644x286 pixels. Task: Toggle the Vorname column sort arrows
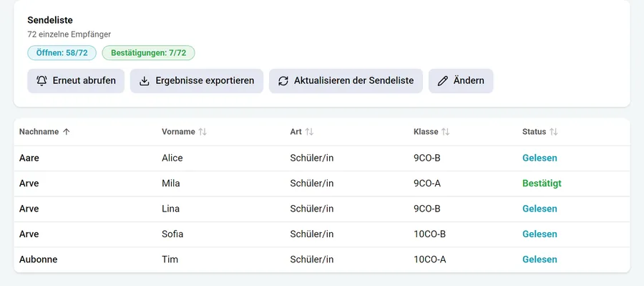click(x=203, y=132)
